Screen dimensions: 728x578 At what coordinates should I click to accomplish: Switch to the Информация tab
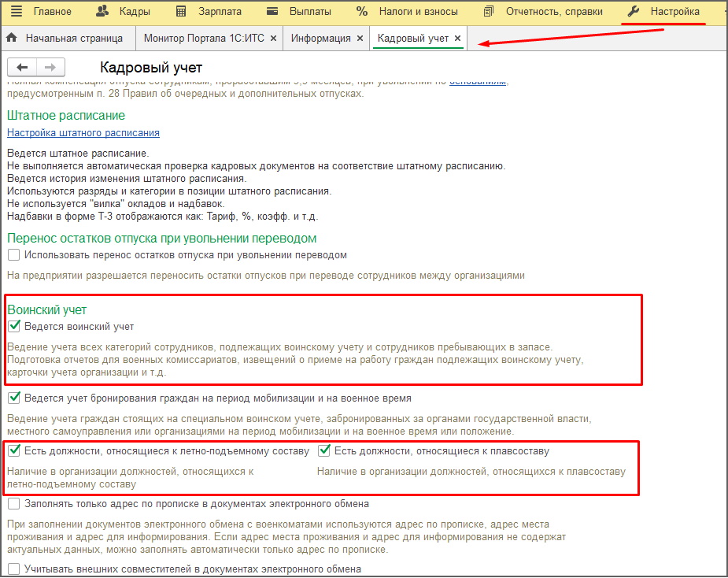[x=320, y=38]
